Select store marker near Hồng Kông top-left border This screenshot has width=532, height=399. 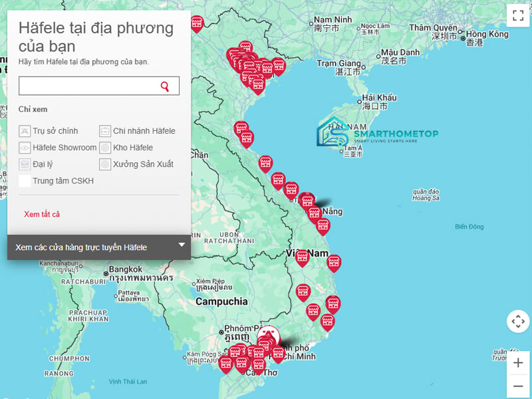(x=197, y=24)
